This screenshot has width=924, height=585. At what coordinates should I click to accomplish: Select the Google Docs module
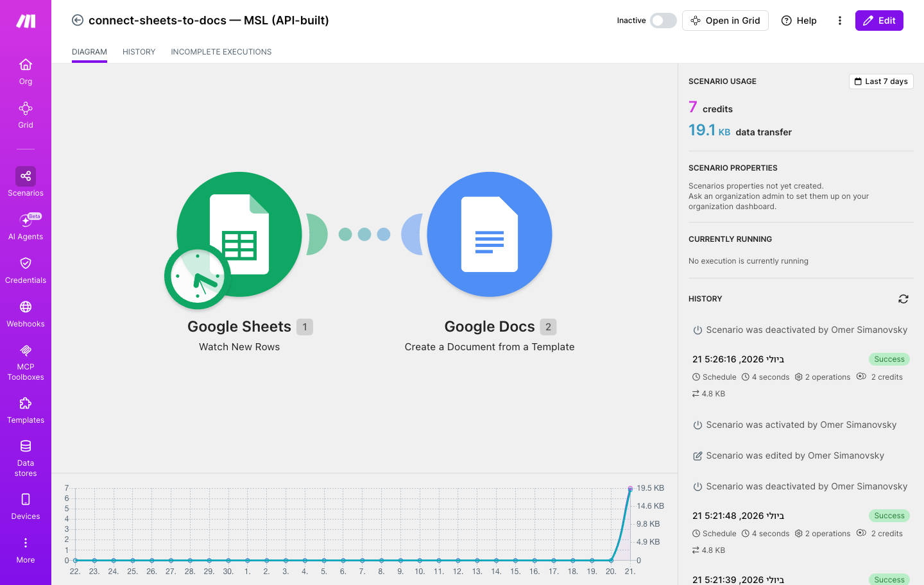click(490, 234)
